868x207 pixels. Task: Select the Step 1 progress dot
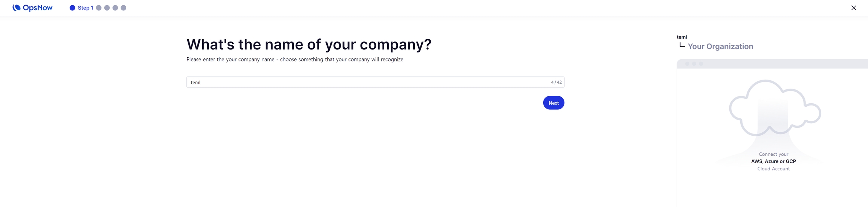(x=72, y=8)
